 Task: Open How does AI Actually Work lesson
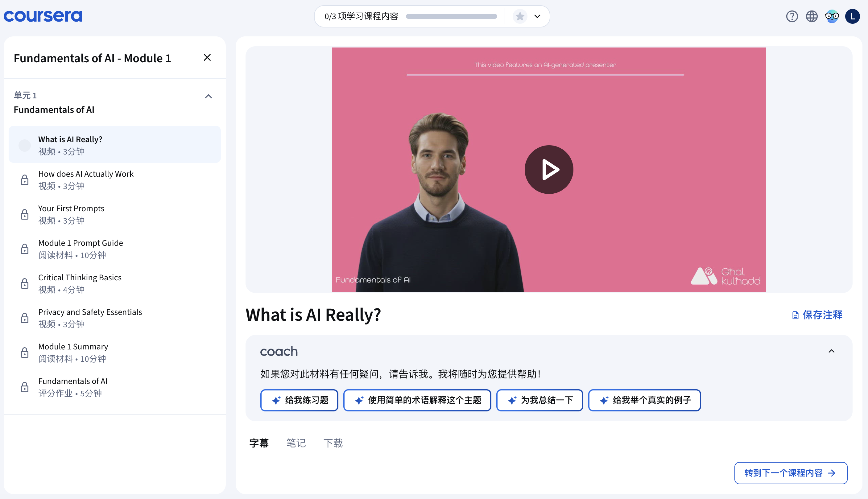(114, 179)
